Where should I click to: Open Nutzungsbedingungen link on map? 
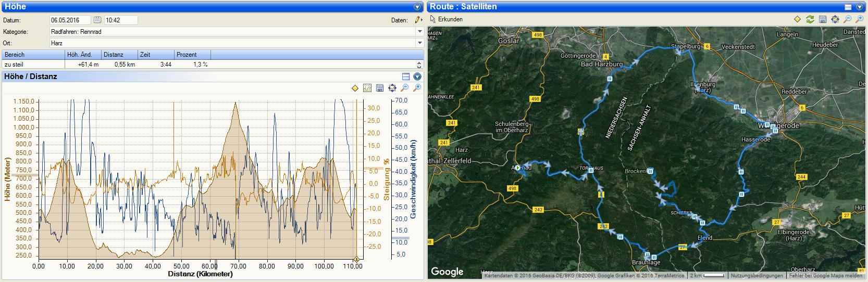pyautogui.click(x=757, y=276)
